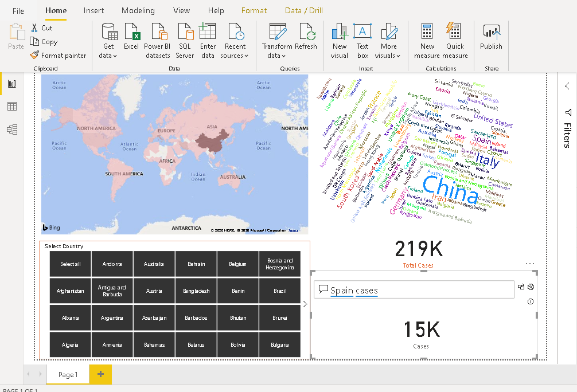Open Model view in left sidebar

tap(12, 130)
